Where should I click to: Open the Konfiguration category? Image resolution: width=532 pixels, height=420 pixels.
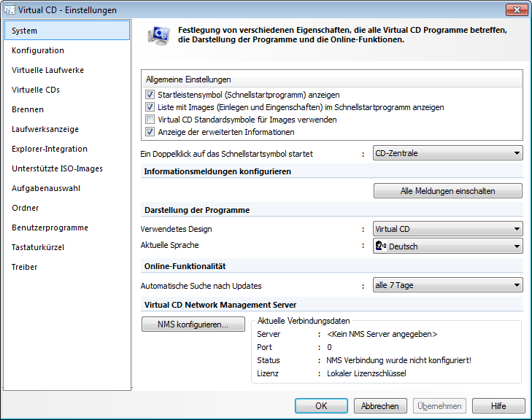pos(67,50)
